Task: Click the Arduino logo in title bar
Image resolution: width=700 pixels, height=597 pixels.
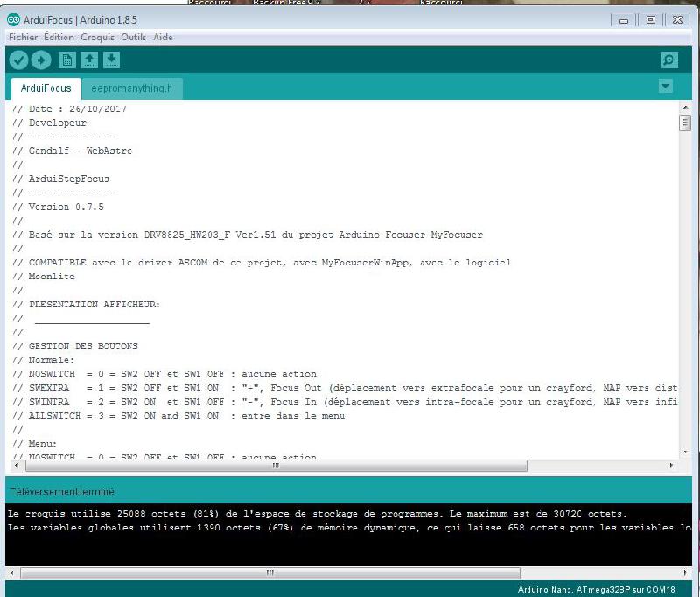Action: pyautogui.click(x=13, y=19)
